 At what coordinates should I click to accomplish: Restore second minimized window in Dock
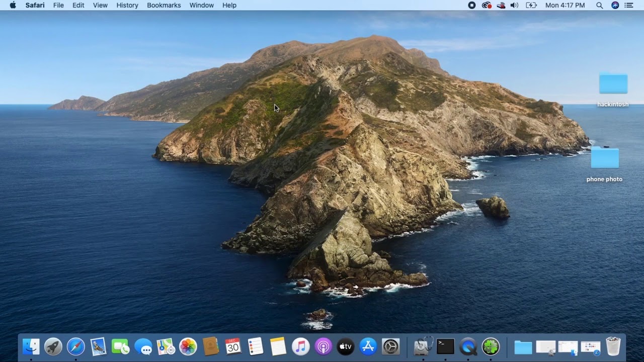tap(568, 347)
